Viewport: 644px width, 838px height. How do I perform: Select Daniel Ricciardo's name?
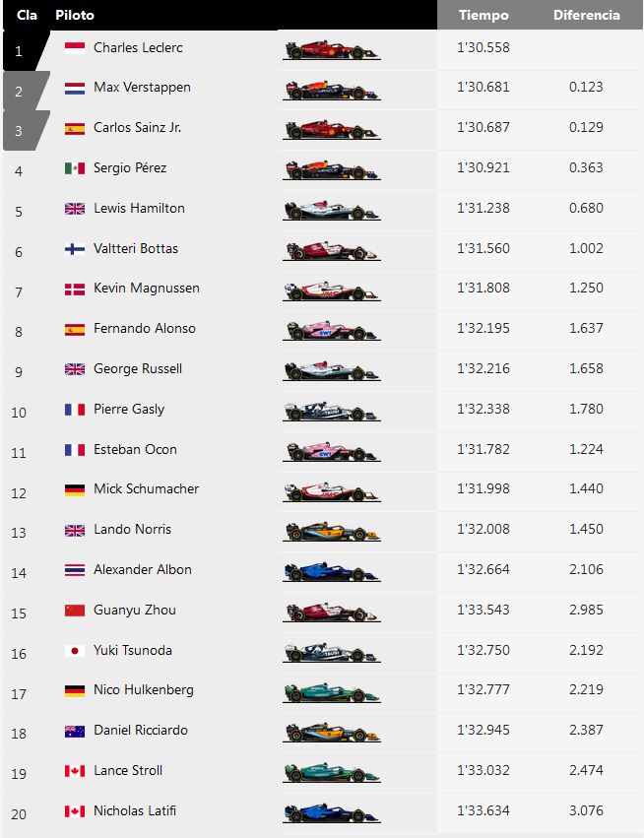(x=141, y=730)
